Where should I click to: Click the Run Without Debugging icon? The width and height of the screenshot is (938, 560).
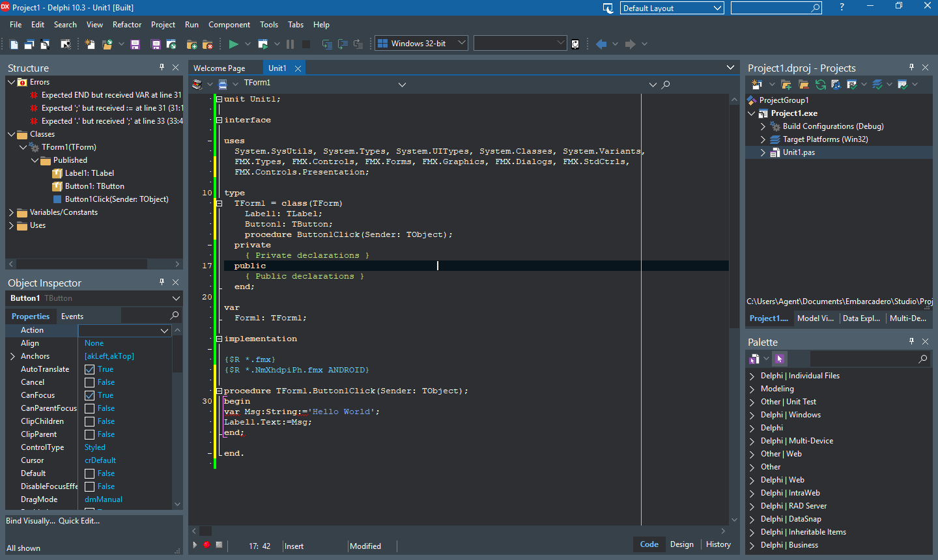263,44
